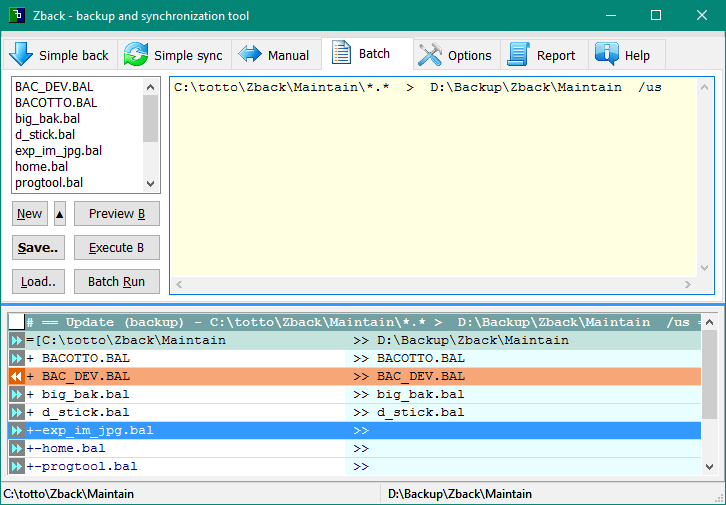Click the green Simple sync arrows icon
726x505 pixels.
136,54
